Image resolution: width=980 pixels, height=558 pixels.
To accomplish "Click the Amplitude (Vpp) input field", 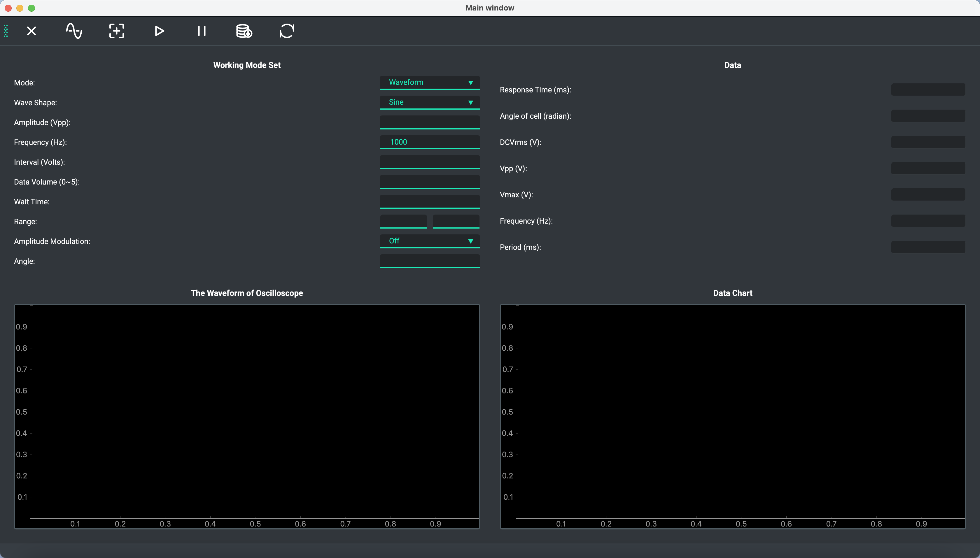I will [x=429, y=122].
